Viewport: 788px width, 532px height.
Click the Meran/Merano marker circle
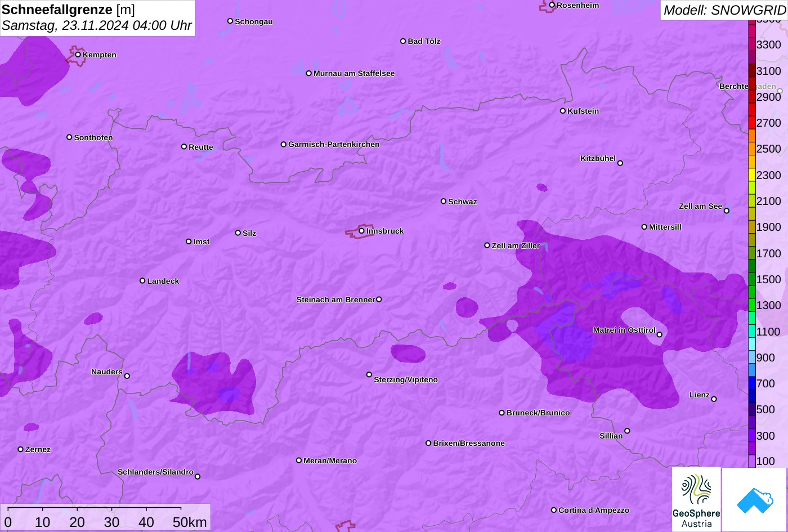click(299, 461)
